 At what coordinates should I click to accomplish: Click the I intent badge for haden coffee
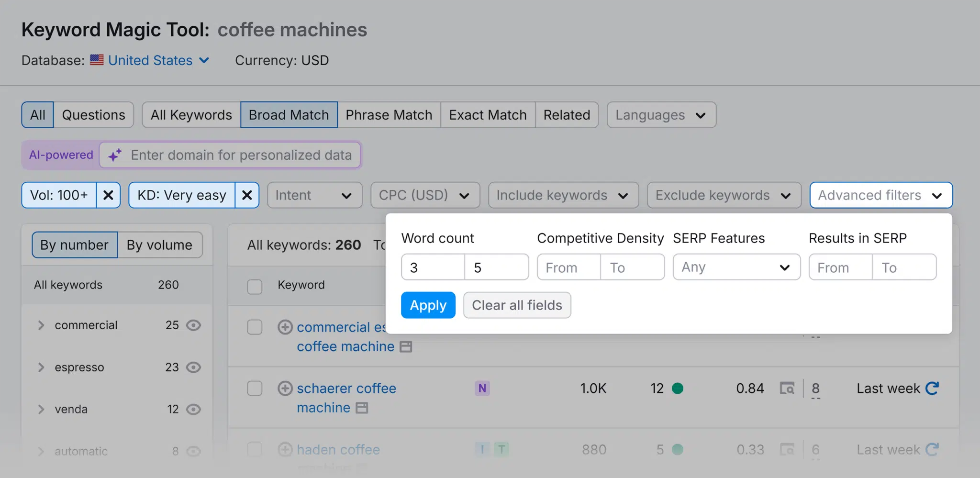(482, 449)
